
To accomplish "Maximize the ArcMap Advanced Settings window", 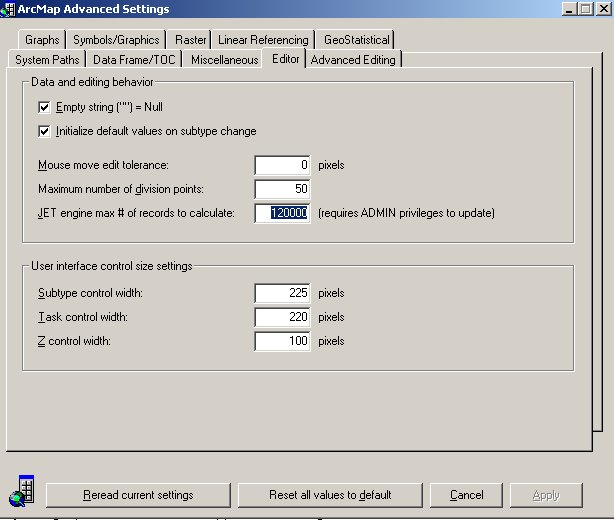I will click(x=586, y=9).
